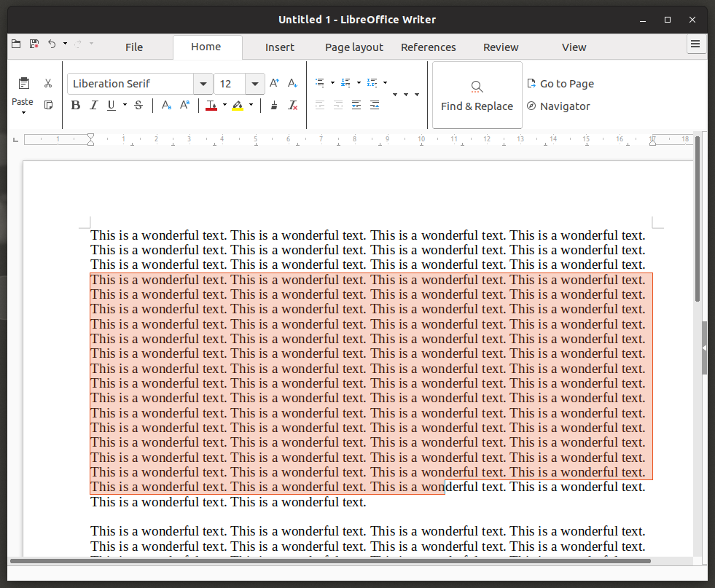Click the Clone Formatting paintbrush icon
Image resolution: width=715 pixels, height=588 pixels.
click(x=274, y=106)
